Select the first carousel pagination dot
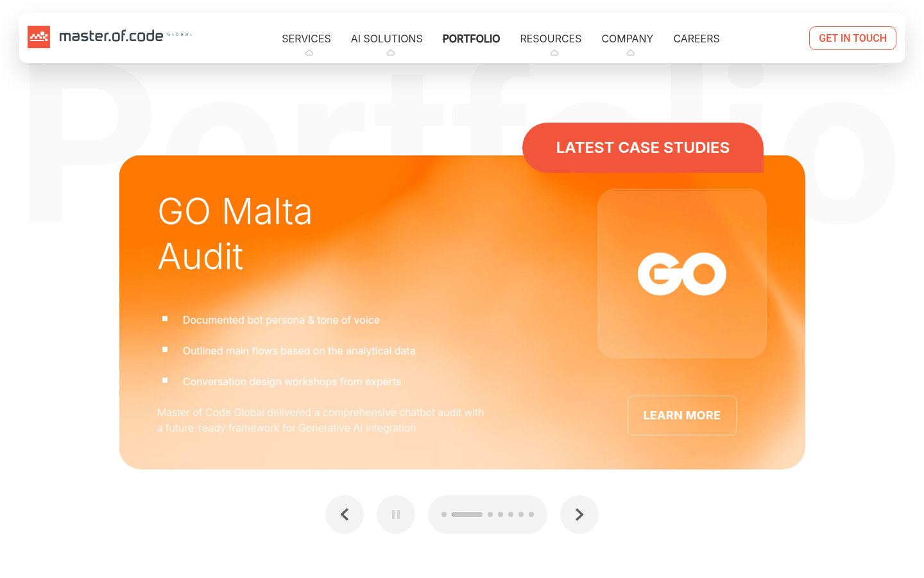This screenshot has width=924, height=578. (444, 514)
